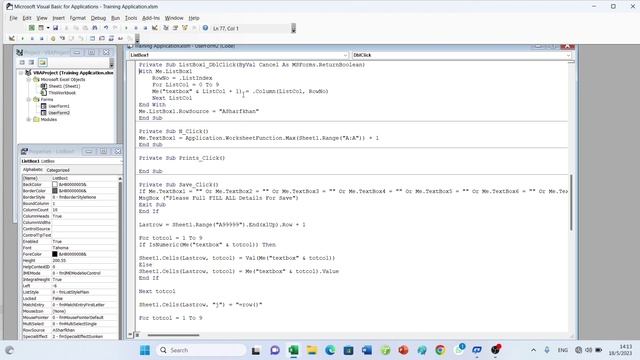Toggle Folders view in Project Explorer

(x=42, y=62)
